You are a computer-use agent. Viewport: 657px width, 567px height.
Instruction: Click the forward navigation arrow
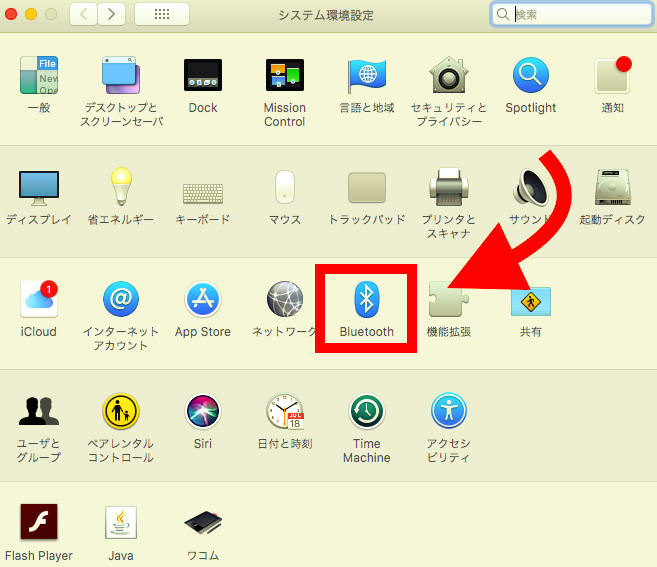click(111, 14)
